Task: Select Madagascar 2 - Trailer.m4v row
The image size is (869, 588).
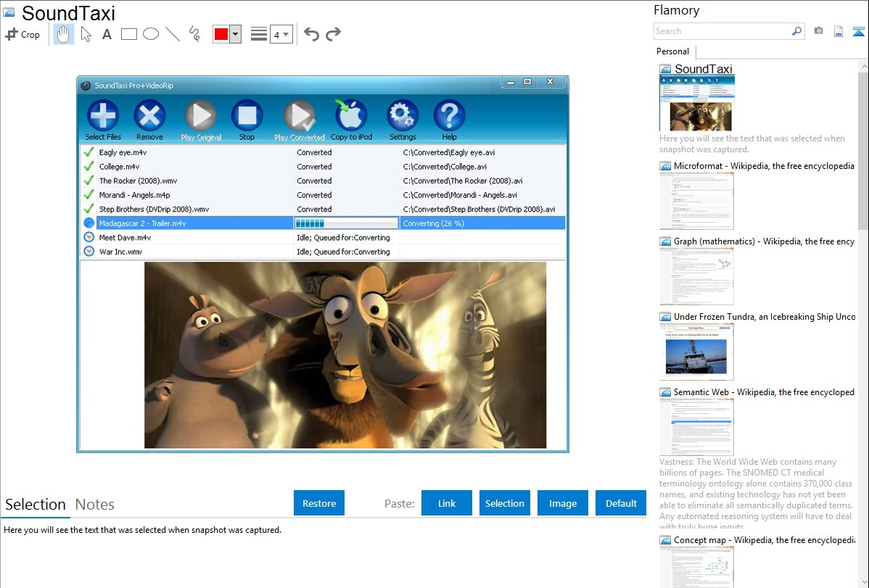Action: click(x=323, y=223)
